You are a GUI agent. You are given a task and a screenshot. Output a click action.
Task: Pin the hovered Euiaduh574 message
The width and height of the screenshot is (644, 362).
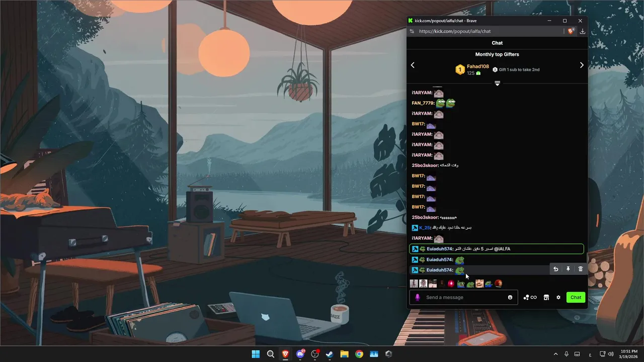(568, 269)
